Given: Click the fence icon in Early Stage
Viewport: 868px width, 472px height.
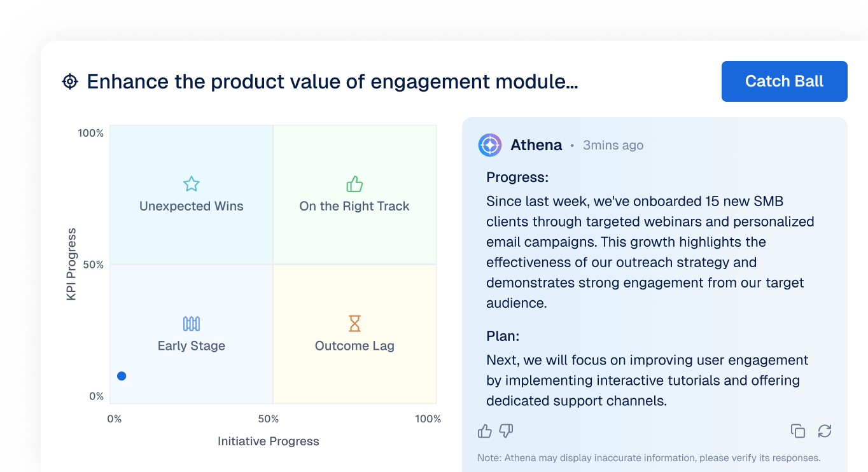Looking at the screenshot, I should (192, 324).
